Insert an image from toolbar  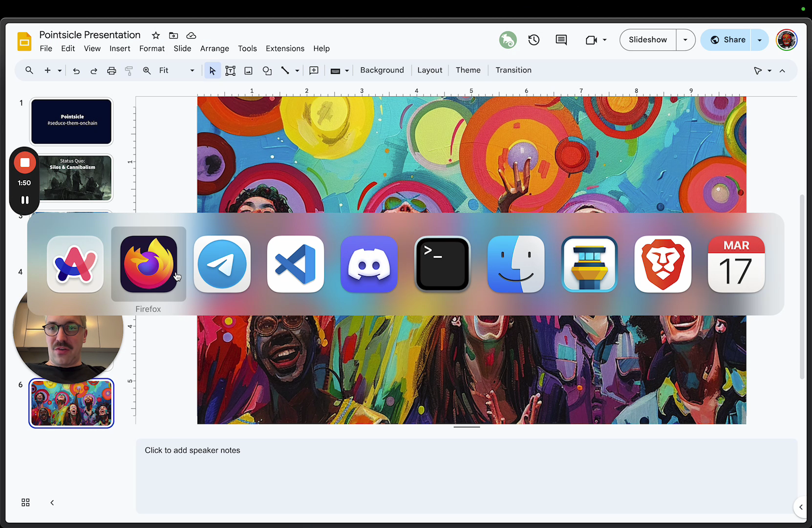click(x=249, y=70)
